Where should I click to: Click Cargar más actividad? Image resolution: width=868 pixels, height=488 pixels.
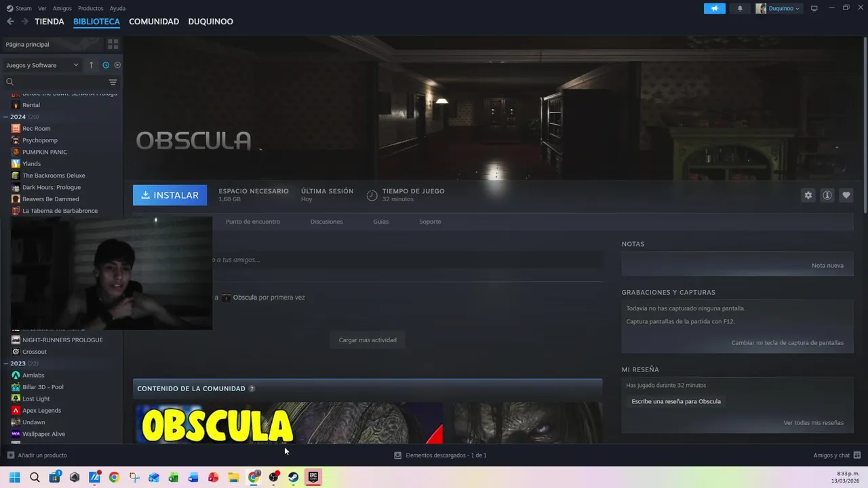click(368, 340)
